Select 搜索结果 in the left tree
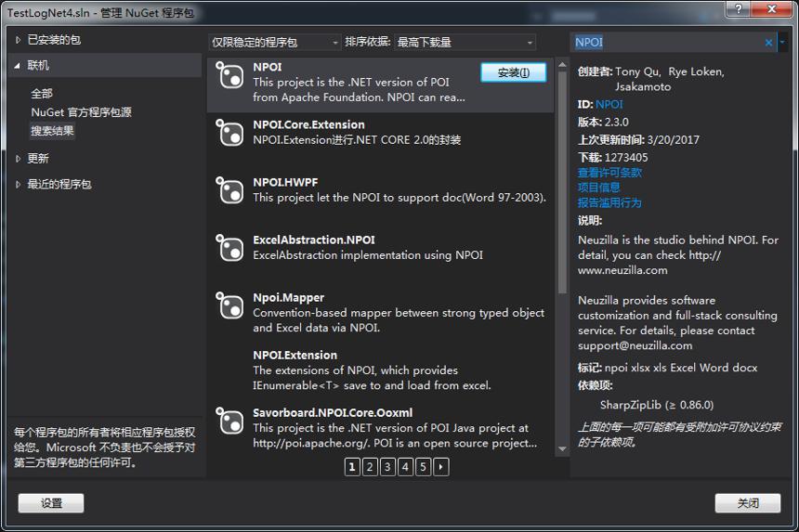This screenshot has height=532, width=799. point(52,131)
